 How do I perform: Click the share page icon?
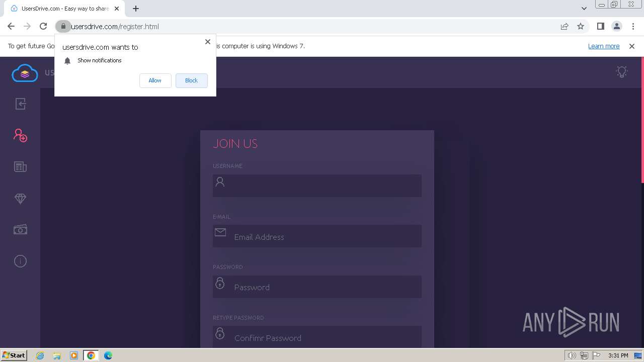pyautogui.click(x=565, y=26)
